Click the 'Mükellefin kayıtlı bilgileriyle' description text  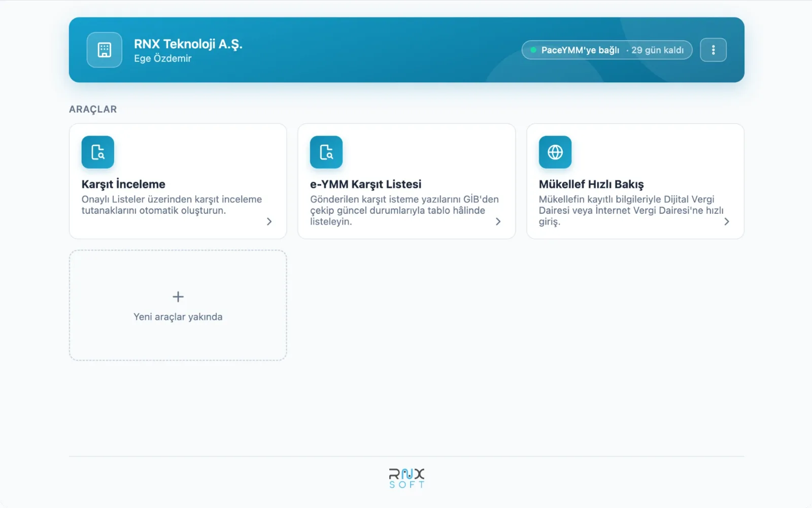(631, 210)
